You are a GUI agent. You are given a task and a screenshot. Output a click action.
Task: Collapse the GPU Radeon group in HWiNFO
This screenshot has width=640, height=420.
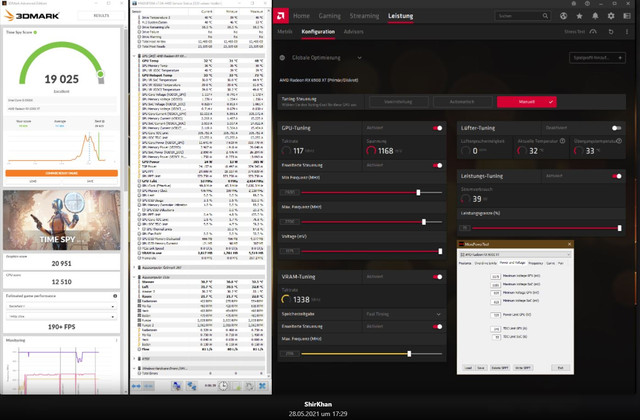134,56
